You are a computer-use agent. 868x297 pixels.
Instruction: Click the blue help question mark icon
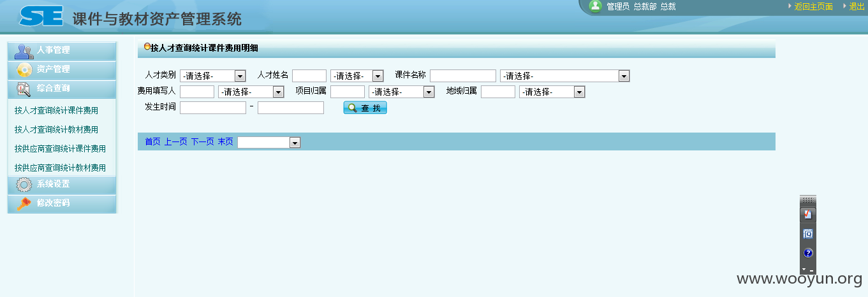click(x=808, y=253)
